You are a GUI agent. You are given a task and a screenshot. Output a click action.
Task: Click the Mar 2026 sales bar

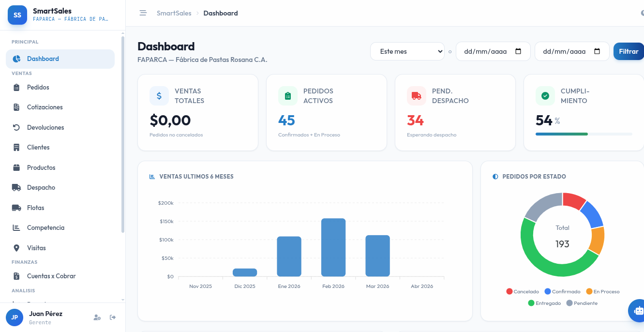(378, 256)
